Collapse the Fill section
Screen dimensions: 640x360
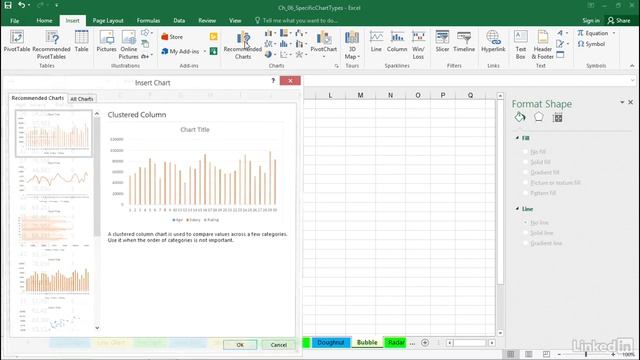(x=517, y=138)
